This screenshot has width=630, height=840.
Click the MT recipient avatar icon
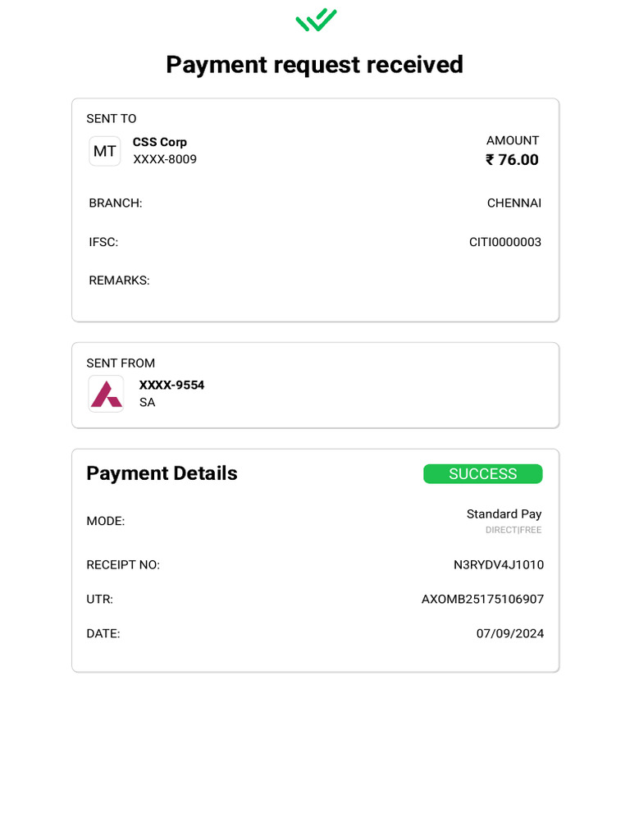tap(105, 151)
